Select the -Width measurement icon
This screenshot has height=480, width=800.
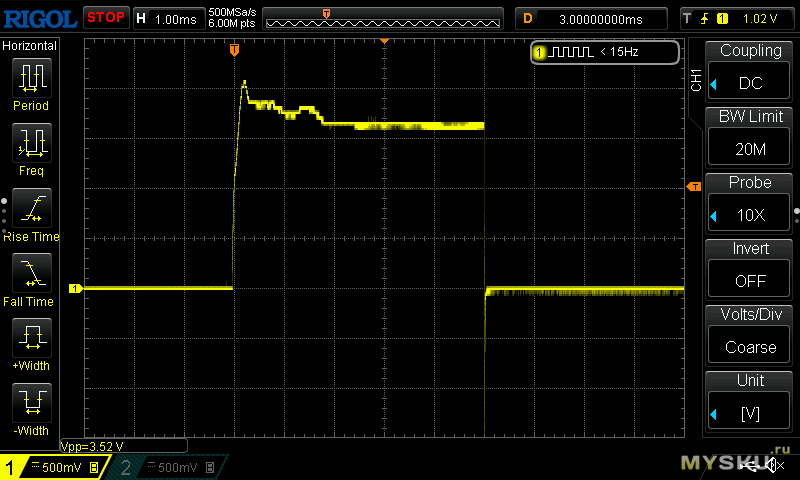pyautogui.click(x=32, y=402)
